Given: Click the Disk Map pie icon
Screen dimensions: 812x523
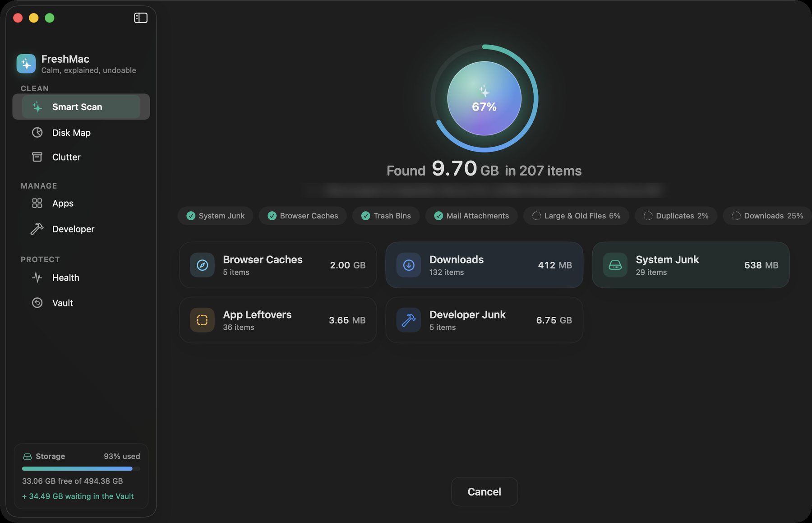Looking at the screenshot, I should pos(37,132).
